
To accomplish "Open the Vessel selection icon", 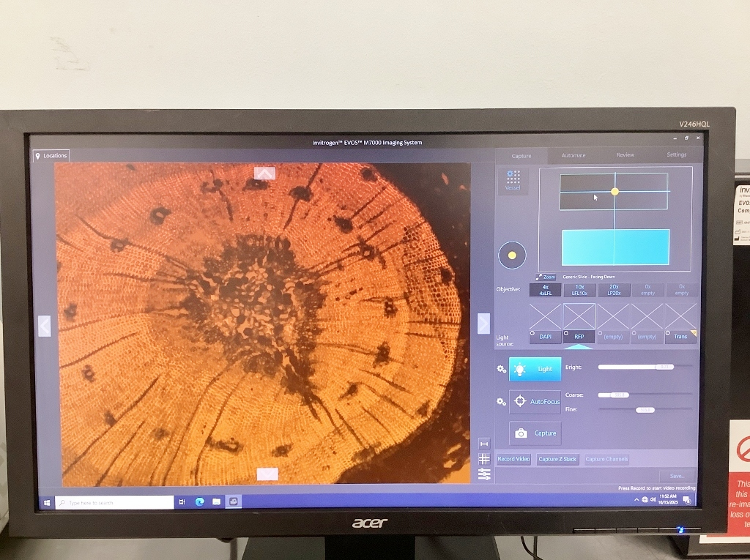I will point(513,180).
